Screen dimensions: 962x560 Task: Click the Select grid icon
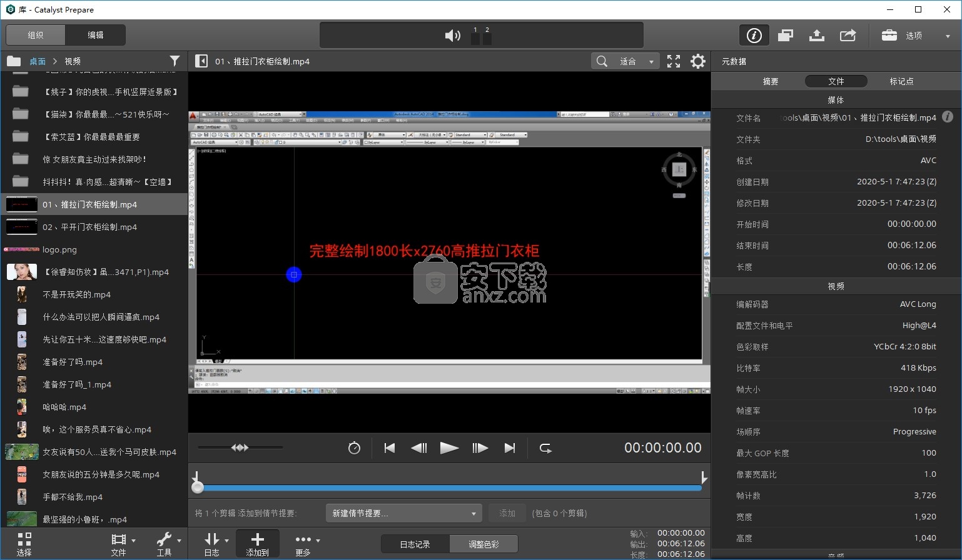24,544
